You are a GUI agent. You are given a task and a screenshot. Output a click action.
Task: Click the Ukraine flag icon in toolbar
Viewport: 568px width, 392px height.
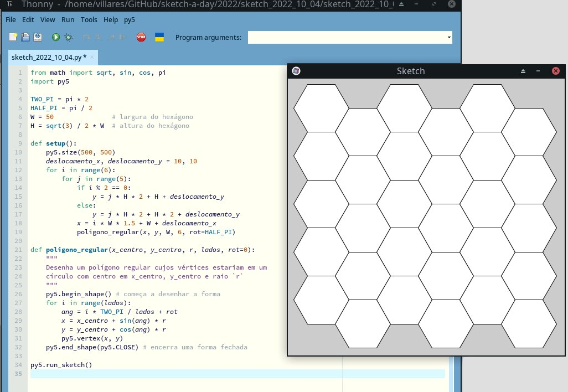(159, 37)
